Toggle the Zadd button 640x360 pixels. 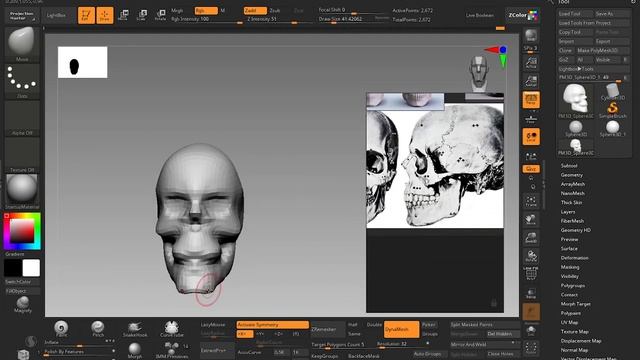point(255,11)
